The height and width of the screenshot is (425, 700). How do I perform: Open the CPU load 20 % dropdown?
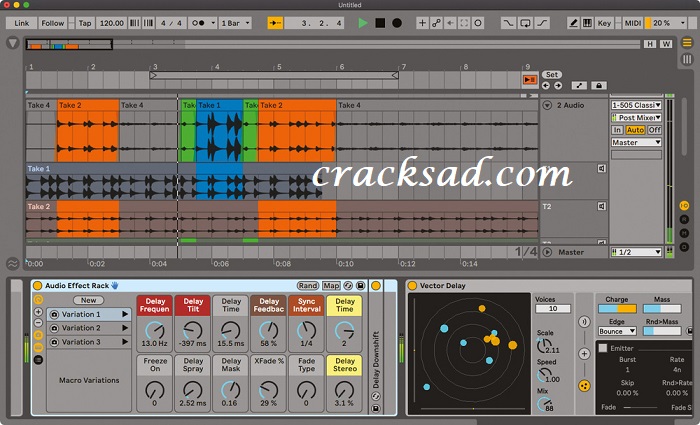point(665,23)
